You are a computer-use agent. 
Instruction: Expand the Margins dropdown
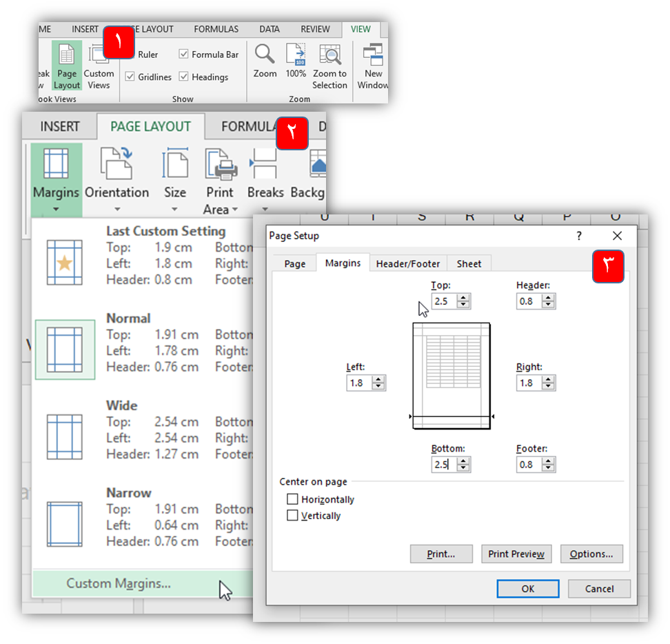point(56,179)
